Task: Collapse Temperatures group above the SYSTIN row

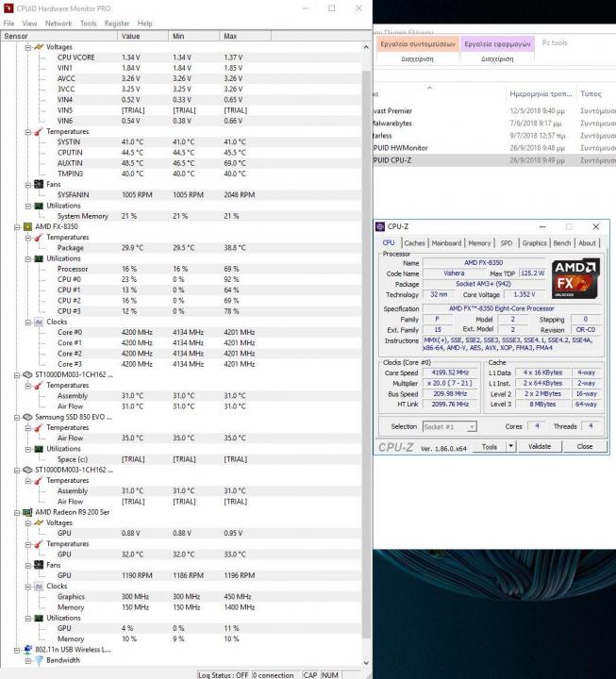Action: tap(27, 132)
